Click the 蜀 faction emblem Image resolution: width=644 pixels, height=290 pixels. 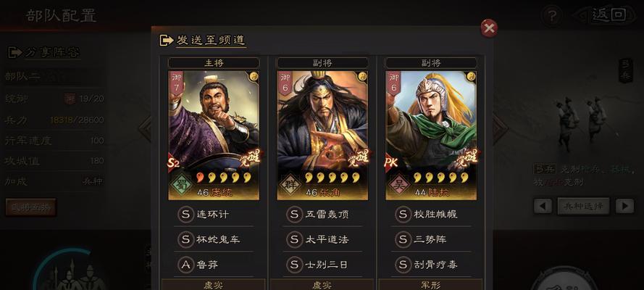pyautogui.click(x=180, y=183)
